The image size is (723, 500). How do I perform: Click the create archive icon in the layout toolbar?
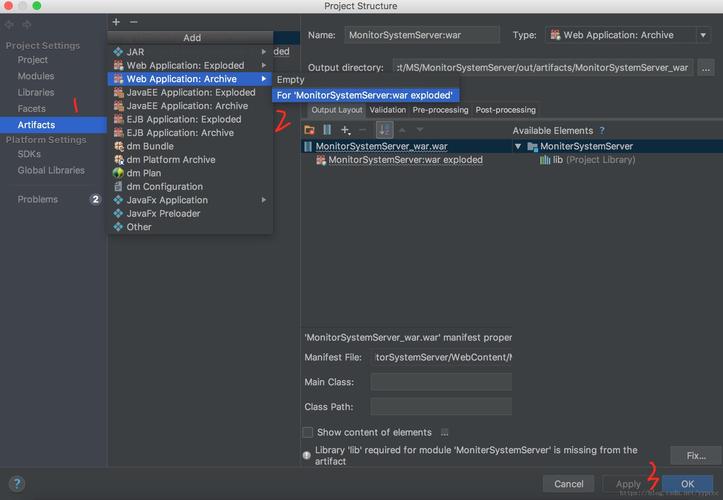[x=327, y=130]
